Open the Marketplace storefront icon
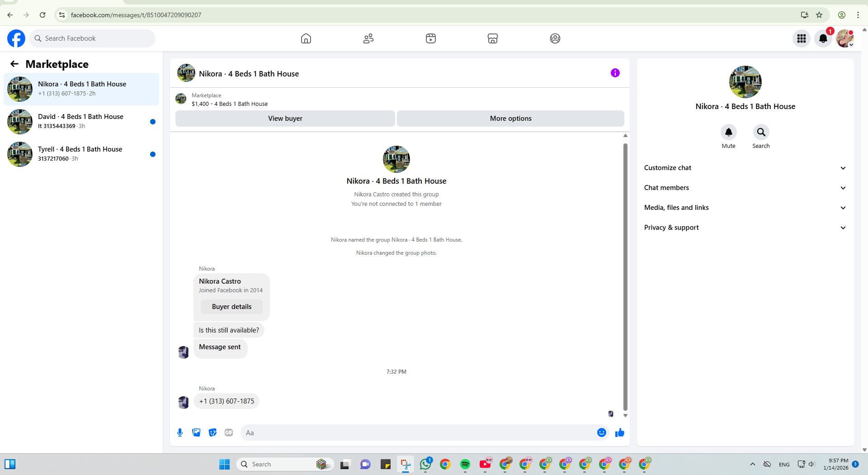This screenshot has width=868, height=475. click(493, 38)
